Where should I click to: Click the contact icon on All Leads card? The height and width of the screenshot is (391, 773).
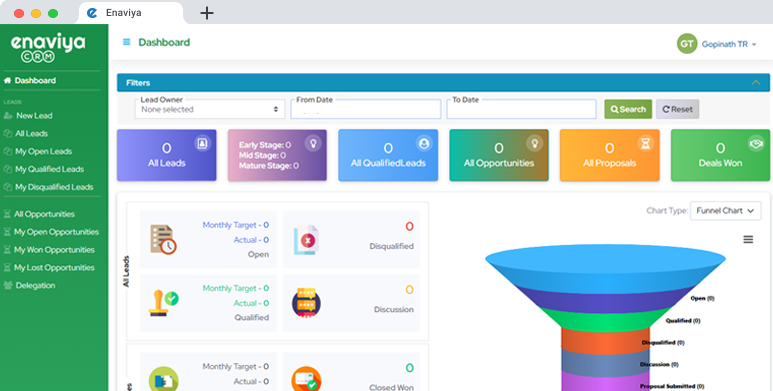pos(203,143)
